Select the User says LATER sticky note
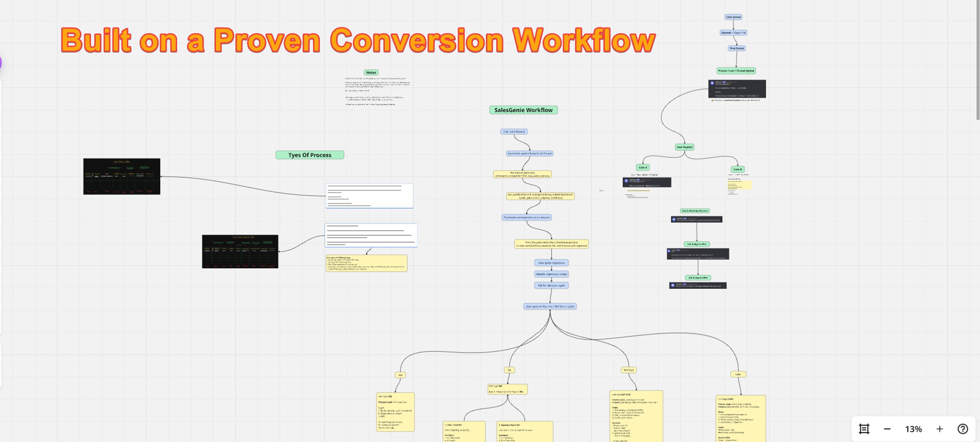Screen dimensions: 980x442 741,419
